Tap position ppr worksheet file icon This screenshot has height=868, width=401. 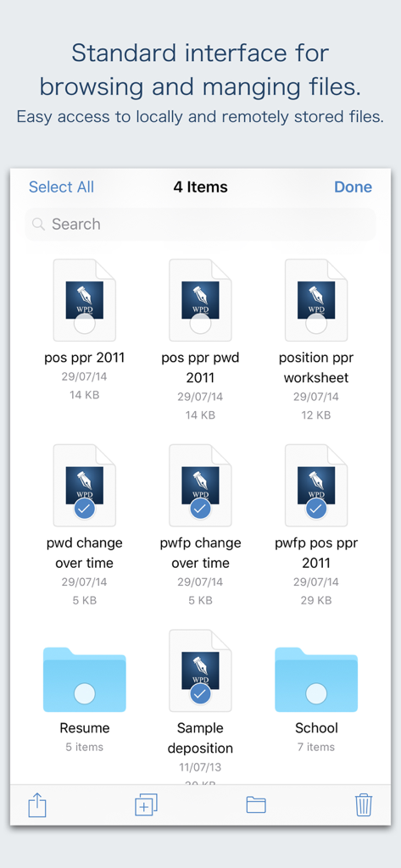(x=316, y=299)
